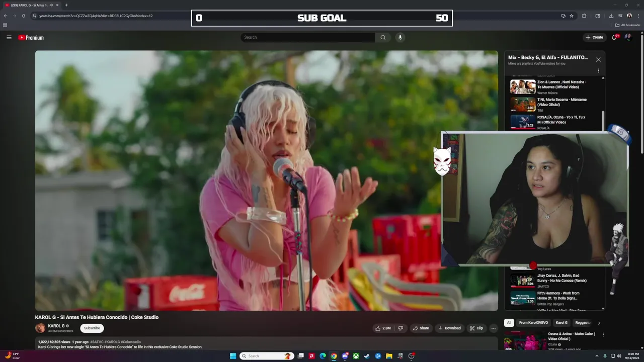Open File Explorer from taskbar
Viewport: 644px width, 362px height.
(389, 356)
